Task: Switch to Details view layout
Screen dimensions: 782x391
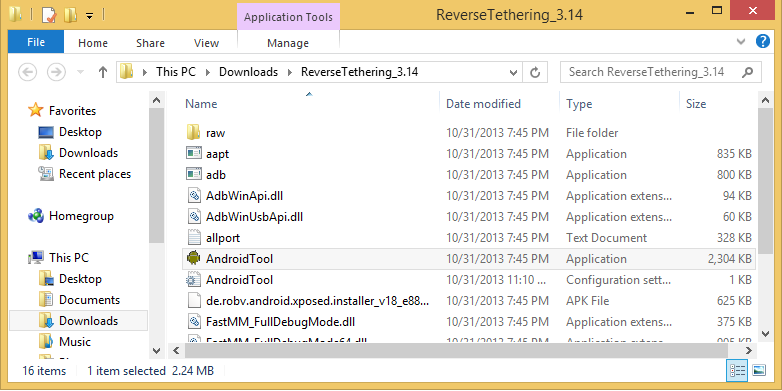Action: point(738,371)
